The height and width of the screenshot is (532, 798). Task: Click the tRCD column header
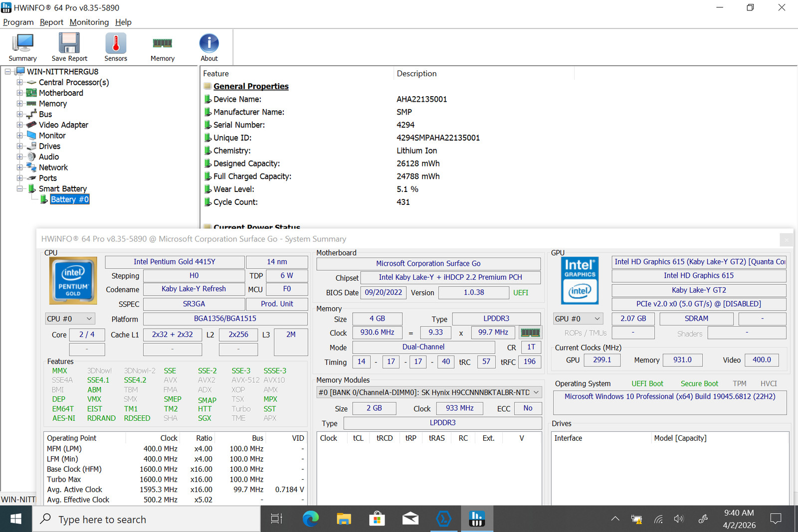pos(385,438)
